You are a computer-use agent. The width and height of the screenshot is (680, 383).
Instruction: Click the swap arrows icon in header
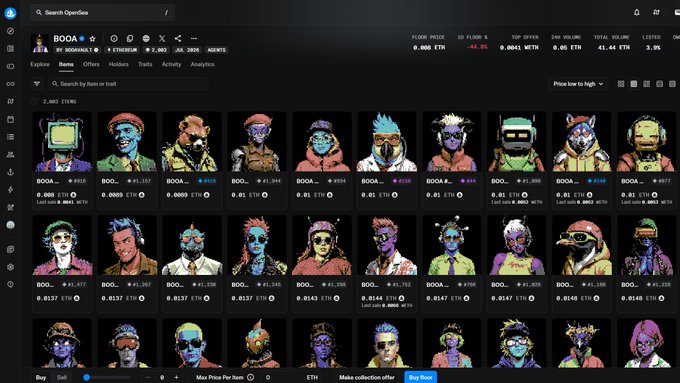pos(656,13)
